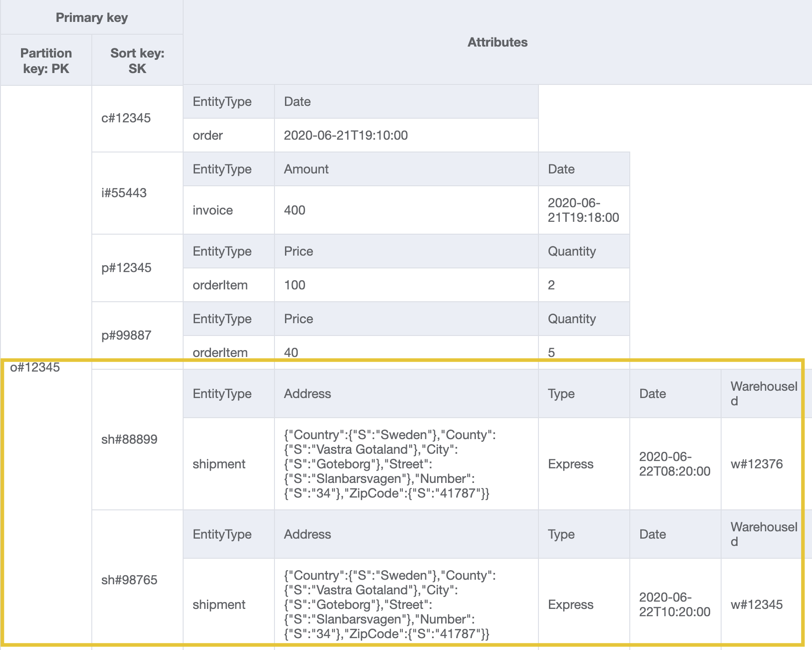Image resolution: width=812 pixels, height=650 pixels.
Task: Select the Partition key: PK column header
Action: [x=46, y=60]
